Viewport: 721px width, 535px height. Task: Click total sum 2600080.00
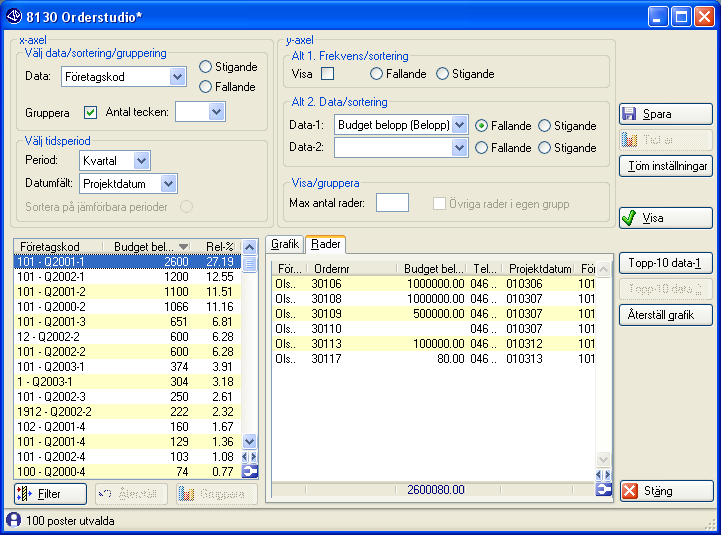(435, 489)
